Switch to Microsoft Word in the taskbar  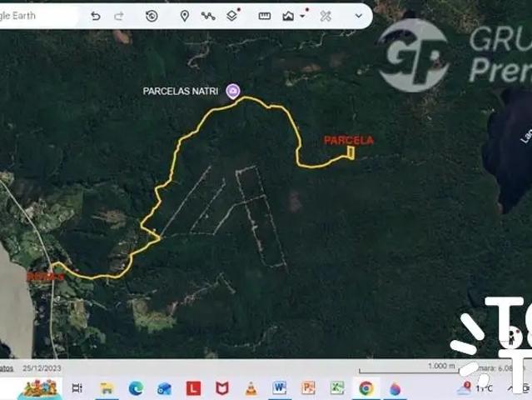[x=280, y=387]
